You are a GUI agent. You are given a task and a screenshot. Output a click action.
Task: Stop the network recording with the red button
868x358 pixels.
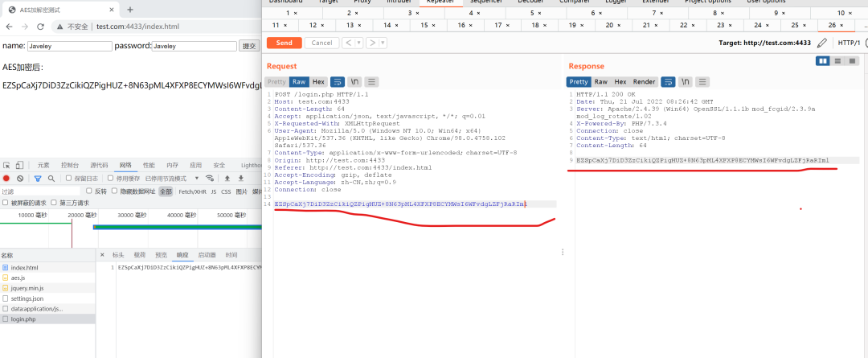point(6,179)
